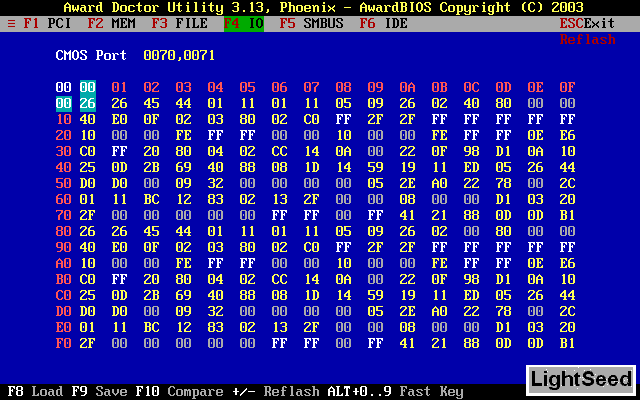Select value BC in row E0
Viewport: 640px width, 400px height.
coord(151,327)
